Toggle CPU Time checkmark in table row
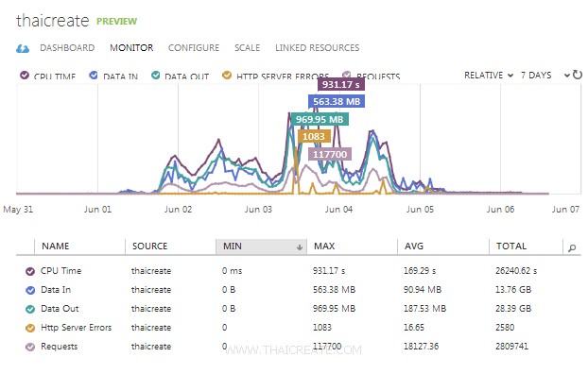Screen dimensions: 588x374 coord(30,271)
